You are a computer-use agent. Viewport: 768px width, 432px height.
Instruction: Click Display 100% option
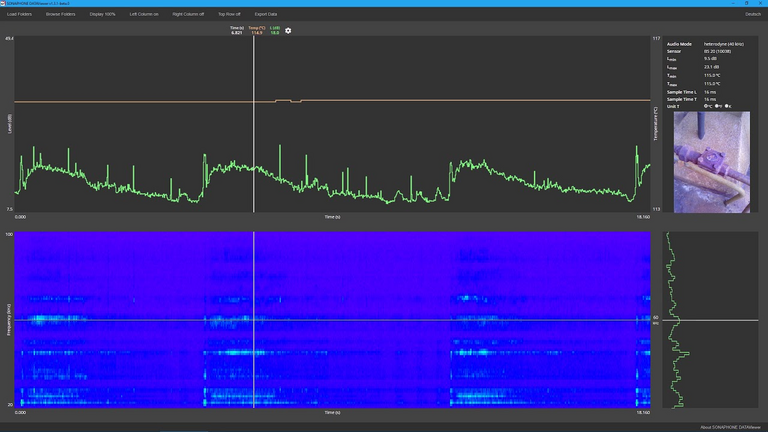click(102, 14)
